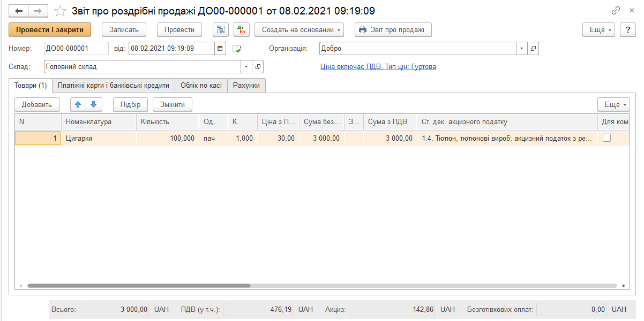The width and height of the screenshot is (644, 321).
Task: Open 'Ціна включає ПДВ, Тип цін: Гуртова' link
Action: pos(378,67)
